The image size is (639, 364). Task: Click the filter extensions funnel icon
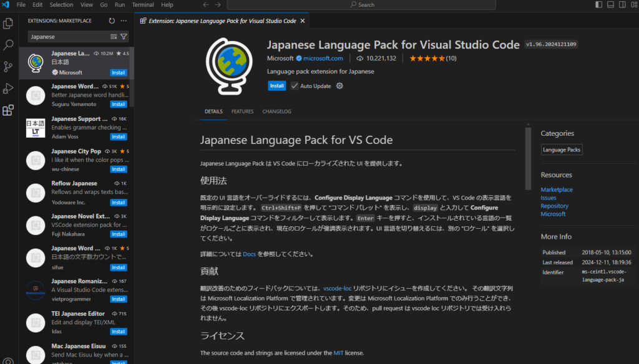124,37
